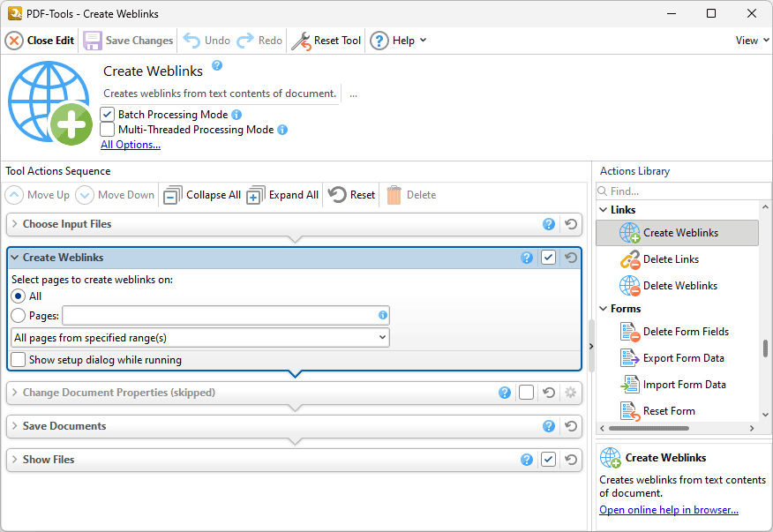This screenshot has width=773, height=532.
Task: Click Actions Library vertical scrollbar thumb
Action: 765,348
